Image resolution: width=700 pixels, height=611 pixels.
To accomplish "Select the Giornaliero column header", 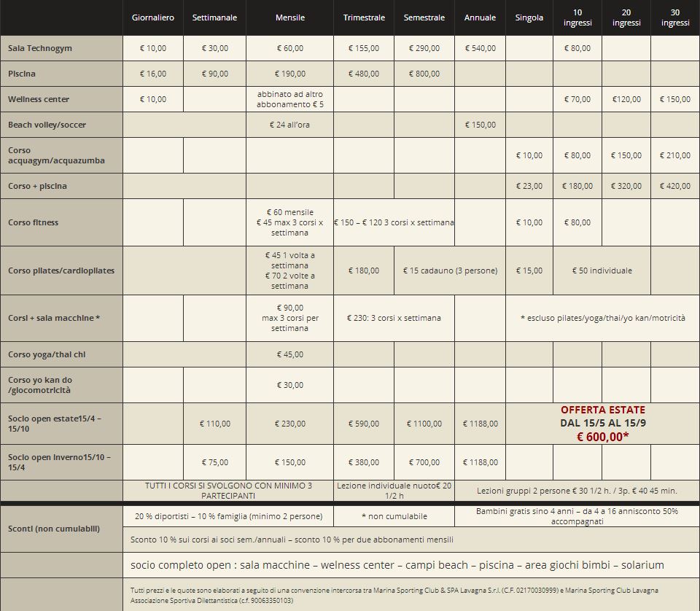I will (x=152, y=17).
